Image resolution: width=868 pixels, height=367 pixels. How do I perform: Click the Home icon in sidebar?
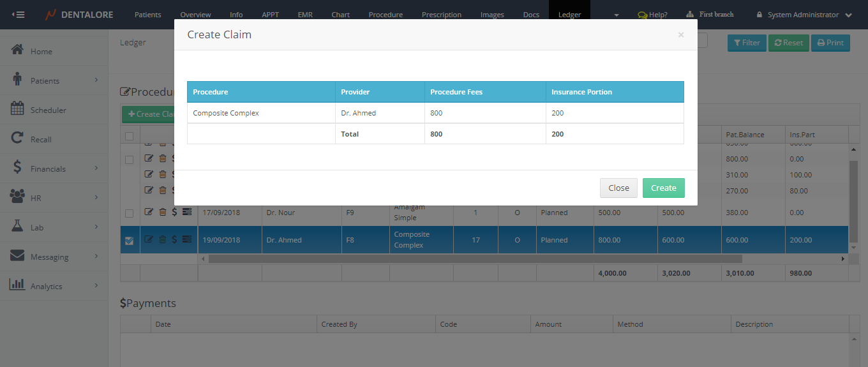17,50
